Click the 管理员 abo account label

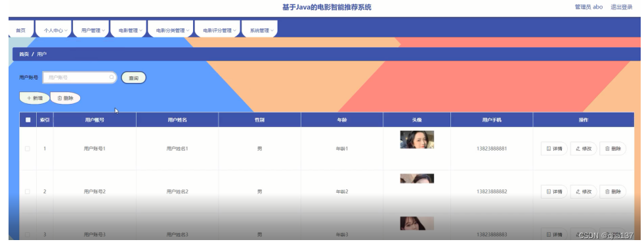[x=589, y=7]
